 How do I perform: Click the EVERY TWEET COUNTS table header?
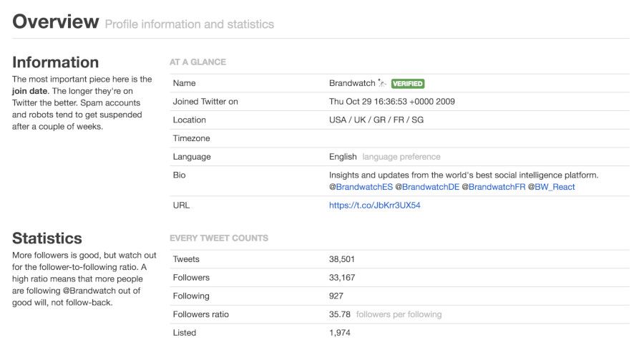click(218, 238)
